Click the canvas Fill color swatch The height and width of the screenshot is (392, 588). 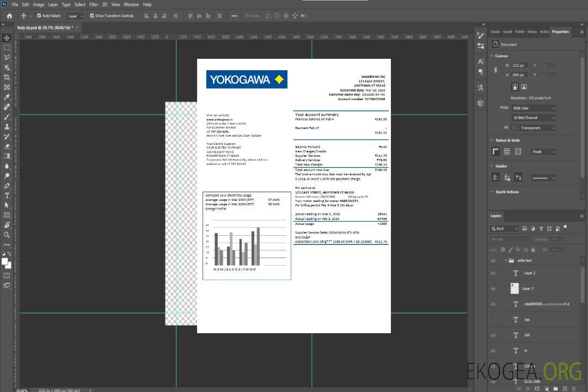click(x=514, y=128)
